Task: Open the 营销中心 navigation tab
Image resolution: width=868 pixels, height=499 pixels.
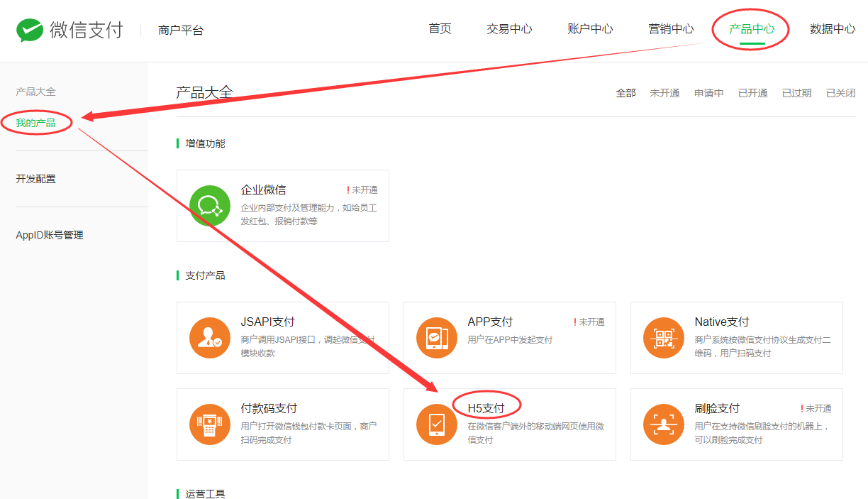Action: point(671,29)
